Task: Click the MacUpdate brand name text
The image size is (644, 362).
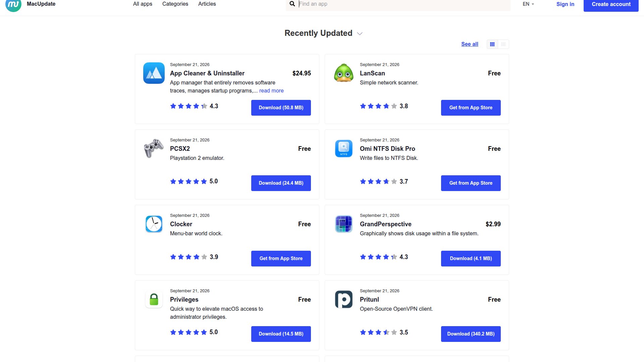Action: (41, 4)
